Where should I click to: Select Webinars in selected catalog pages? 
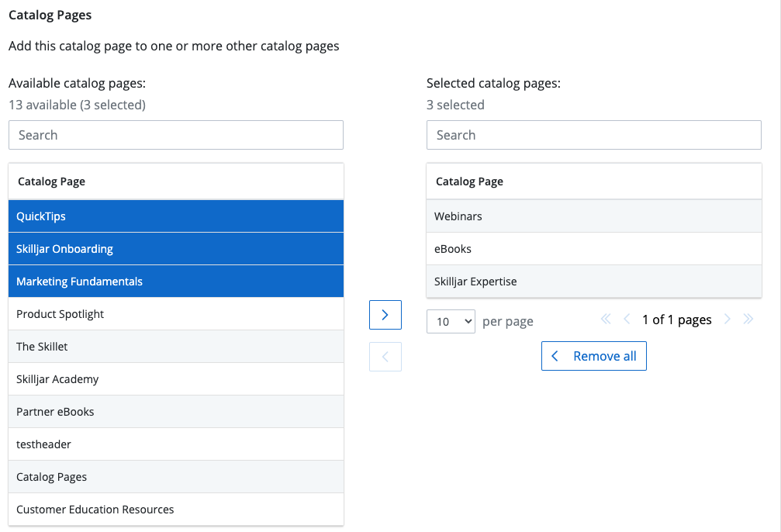(x=594, y=216)
